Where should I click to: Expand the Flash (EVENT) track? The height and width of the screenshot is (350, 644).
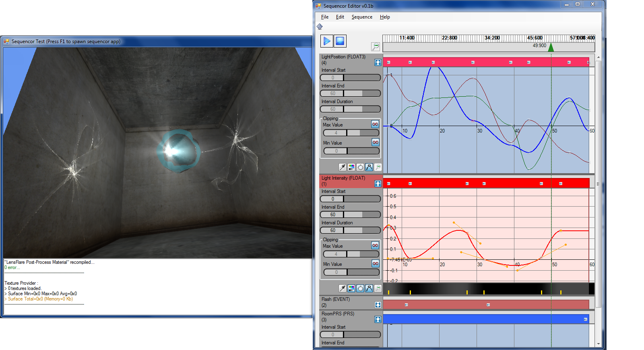pyautogui.click(x=378, y=305)
